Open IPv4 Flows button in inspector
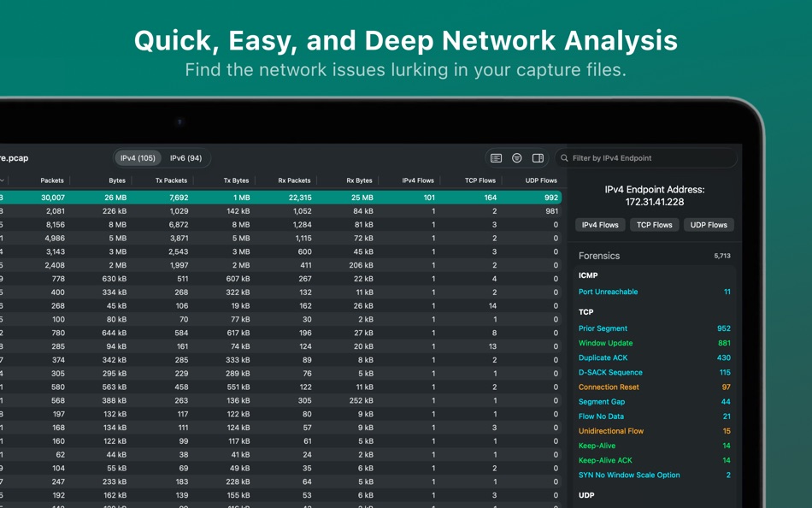 click(x=600, y=225)
